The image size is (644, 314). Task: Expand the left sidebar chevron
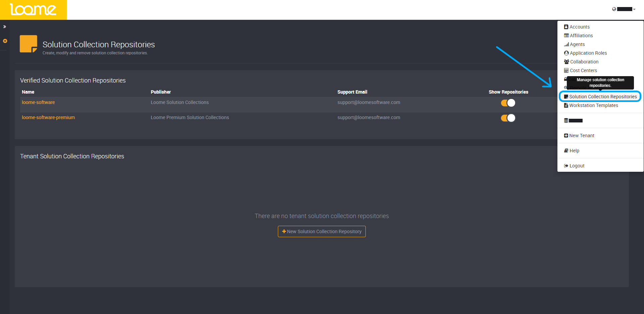point(5,27)
